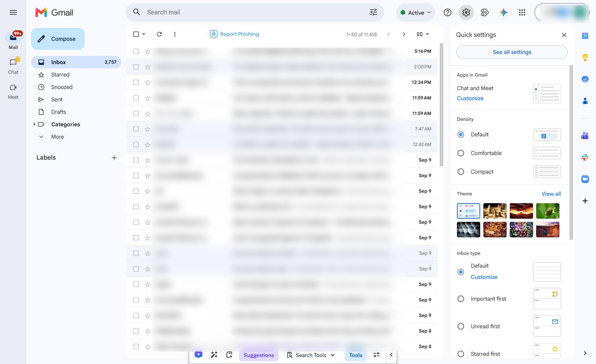Image resolution: width=596 pixels, height=364 pixels.
Task: Switch to Chat in left rail
Action: tap(13, 66)
